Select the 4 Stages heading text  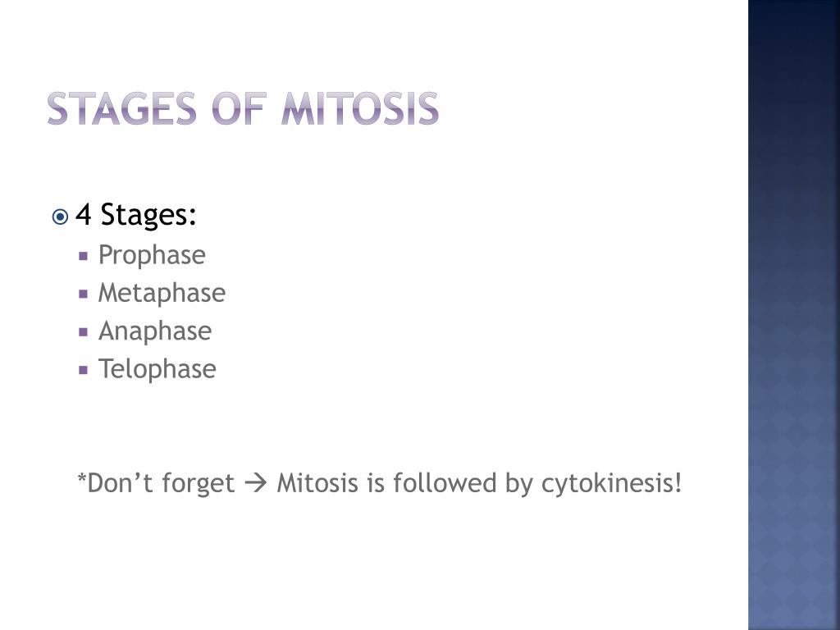pyautogui.click(x=136, y=215)
